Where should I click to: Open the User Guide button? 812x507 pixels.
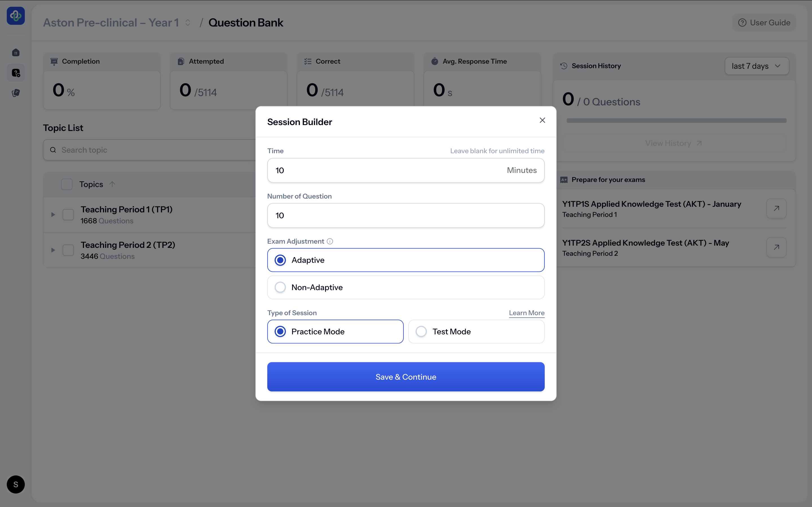(x=764, y=23)
